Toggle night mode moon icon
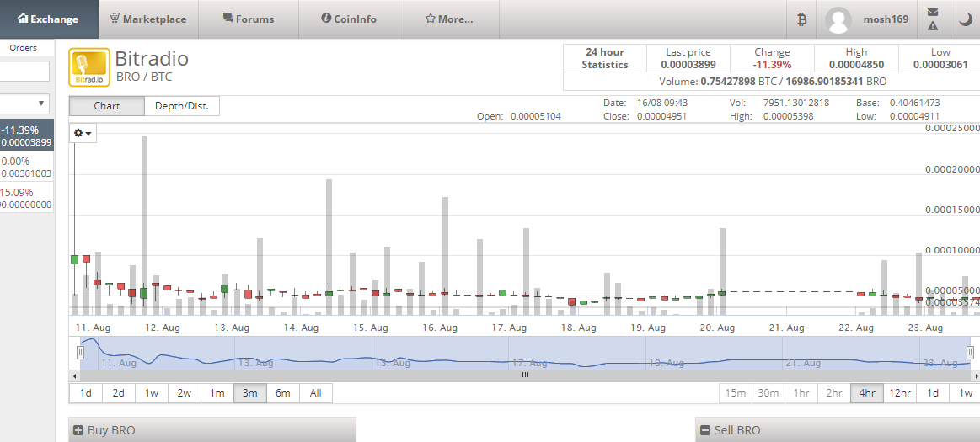The height and width of the screenshot is (442, 980). tap(965, 19)
